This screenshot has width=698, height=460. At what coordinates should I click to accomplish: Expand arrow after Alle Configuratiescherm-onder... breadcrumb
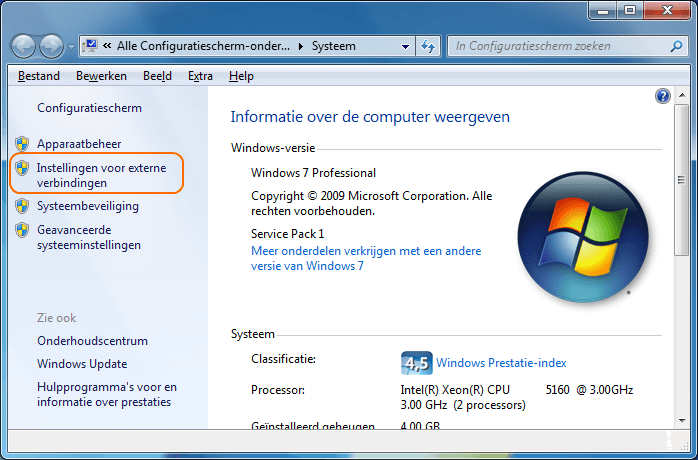301,46
